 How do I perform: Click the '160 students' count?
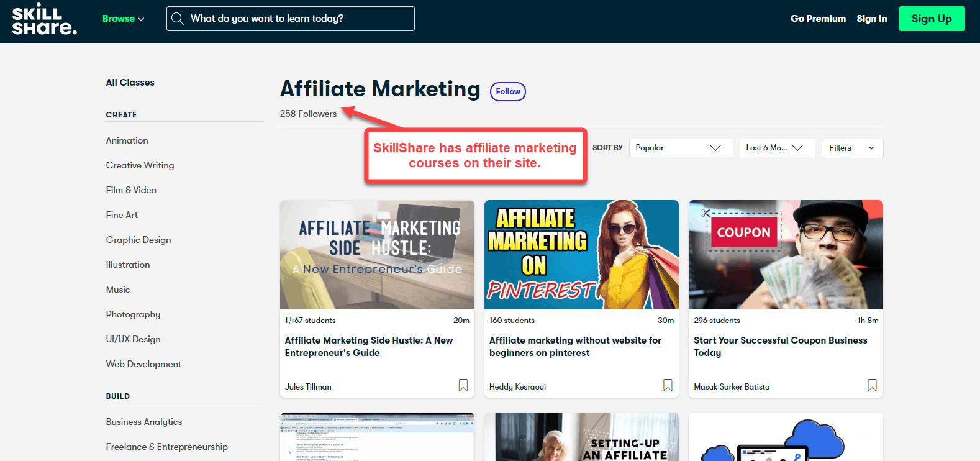click(512, 321)
